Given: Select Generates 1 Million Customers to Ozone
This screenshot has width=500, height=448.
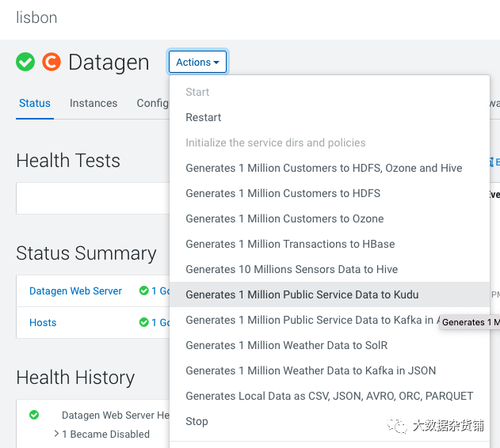Looking at the screenshot, I should click(x=284, y=218).
